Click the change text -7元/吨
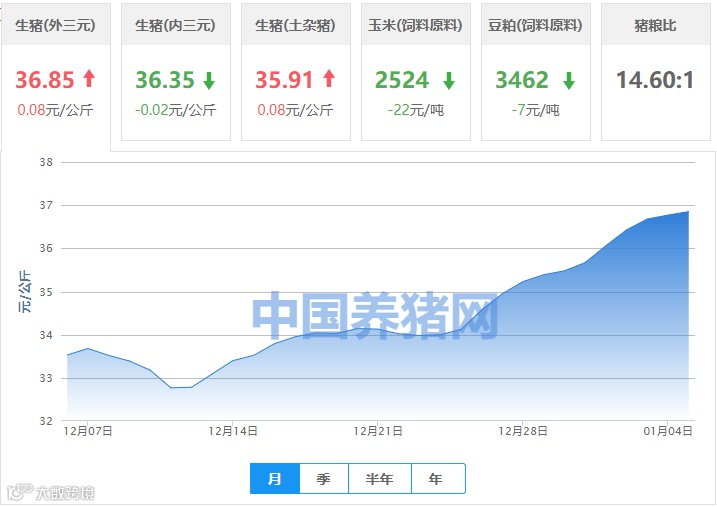Viewport: 717px width, 507px height. point(535,110)
